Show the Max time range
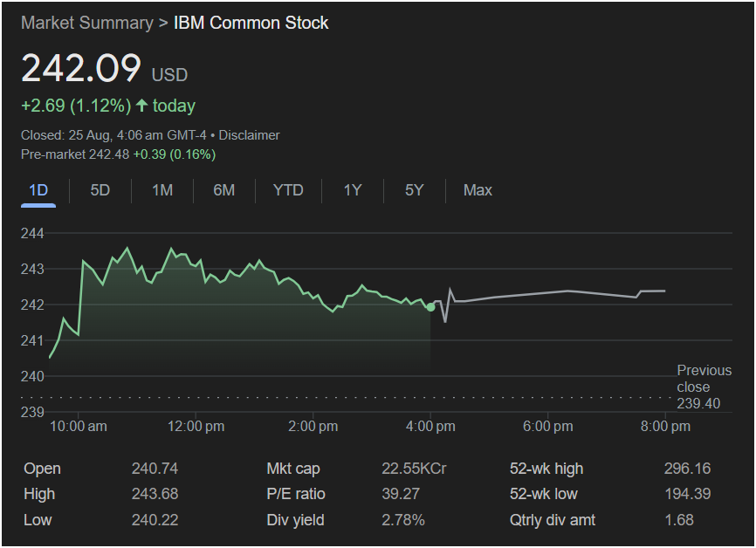The width and height of the screenshot is (756, 548). 478,190
